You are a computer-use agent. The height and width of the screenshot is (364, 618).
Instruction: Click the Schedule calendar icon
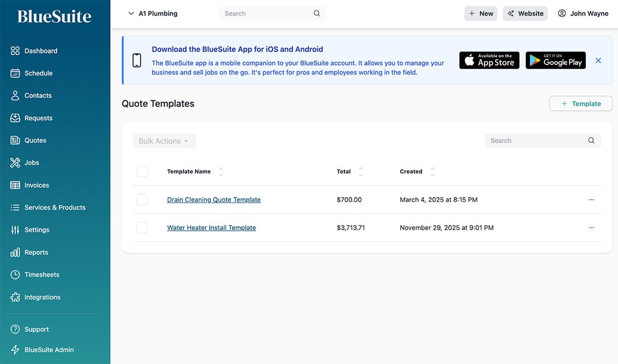click(x=15, y=73)
